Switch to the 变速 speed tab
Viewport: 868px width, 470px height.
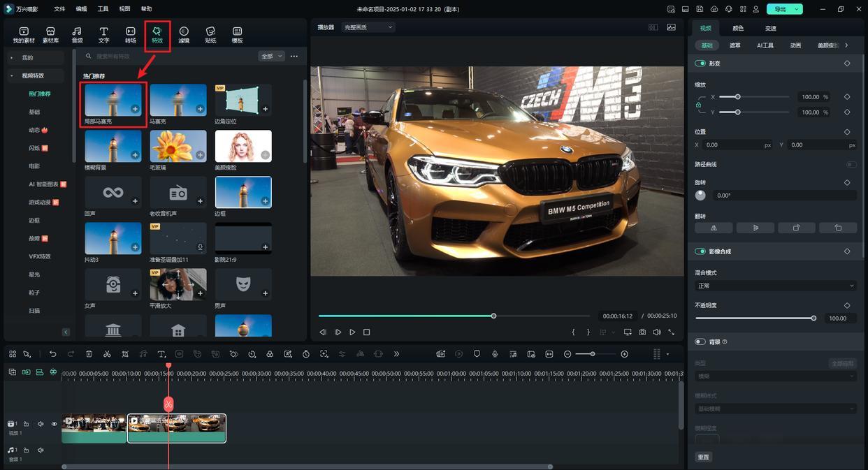(770, 28)
